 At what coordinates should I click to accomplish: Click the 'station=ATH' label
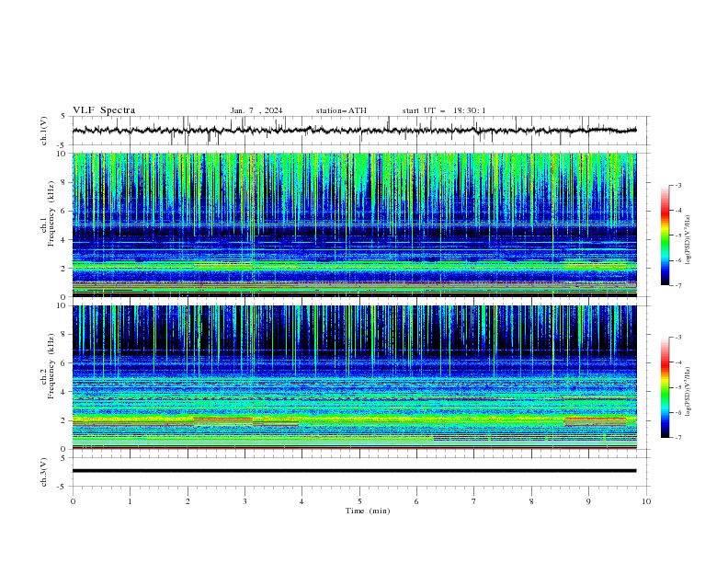click(x=341, y=110)
